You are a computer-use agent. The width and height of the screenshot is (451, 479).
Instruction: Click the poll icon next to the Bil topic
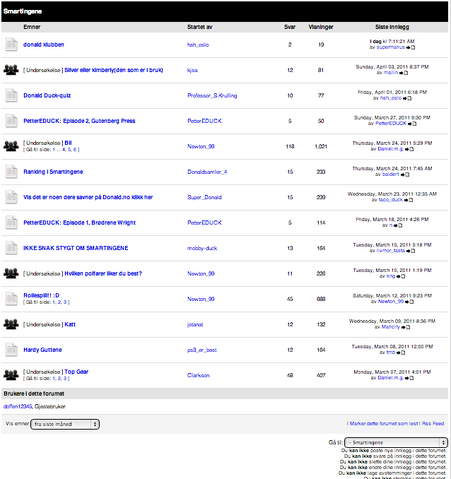coord(11,146)
